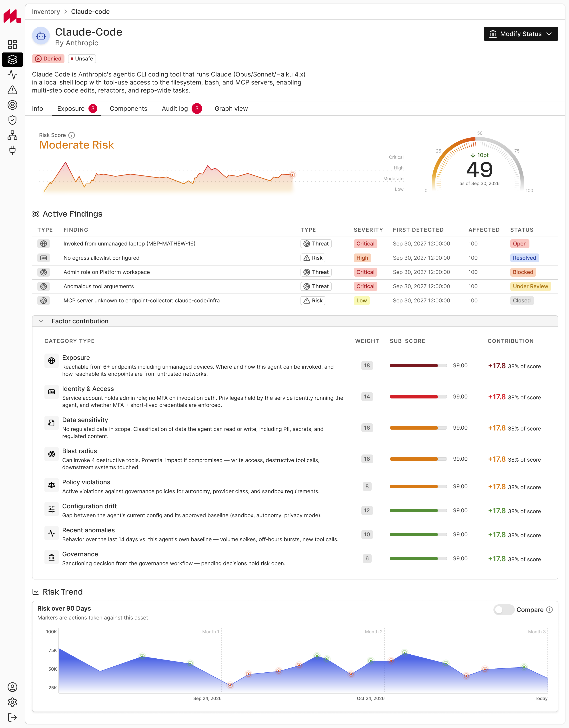Image resolution: width=569 pixels, height=728 pixels.
Task: Open the target icon in sidebar
Action: pos(12,105)
